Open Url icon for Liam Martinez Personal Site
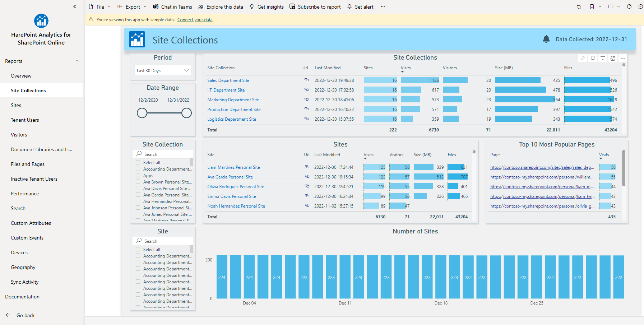644x325 pixels. click(307, 167)
